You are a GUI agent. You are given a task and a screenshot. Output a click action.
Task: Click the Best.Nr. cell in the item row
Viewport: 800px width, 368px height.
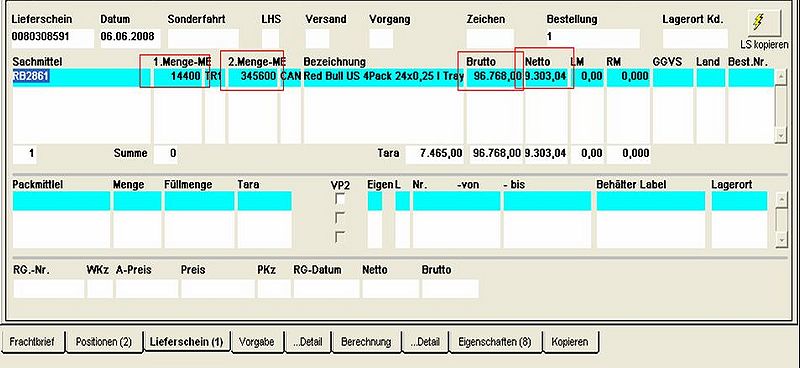(751, 77)
